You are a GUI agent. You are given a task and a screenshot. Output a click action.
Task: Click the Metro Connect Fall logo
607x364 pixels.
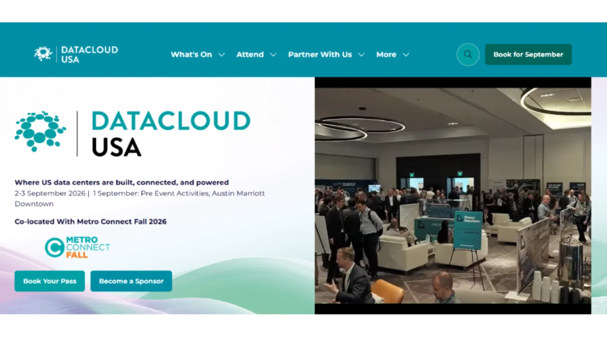click(77, 247)
